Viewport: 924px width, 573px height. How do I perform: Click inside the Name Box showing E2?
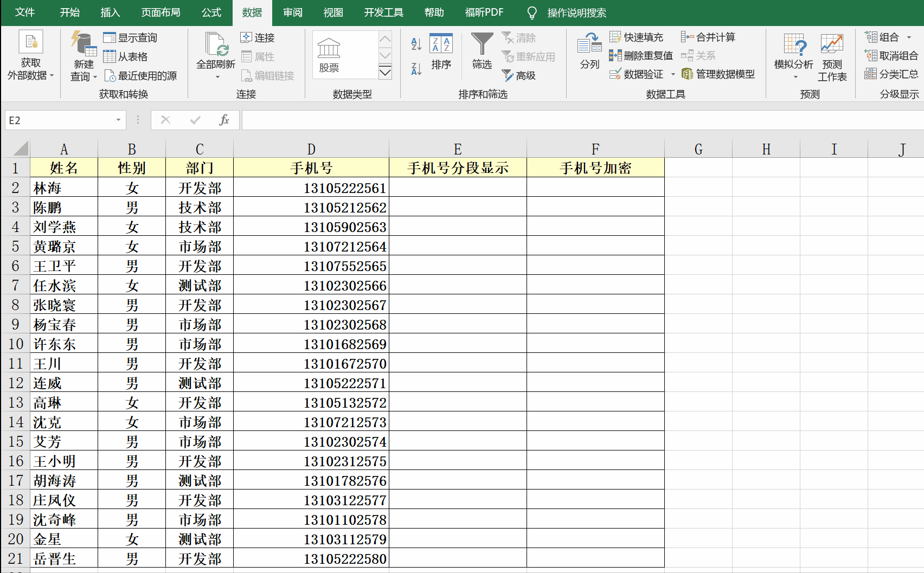pos(59,120)
